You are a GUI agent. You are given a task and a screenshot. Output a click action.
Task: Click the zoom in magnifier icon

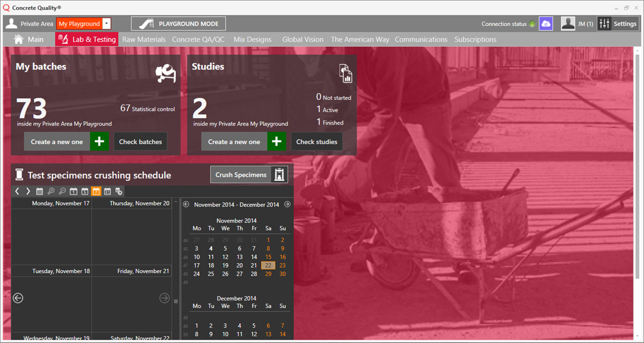click(51, 191)
